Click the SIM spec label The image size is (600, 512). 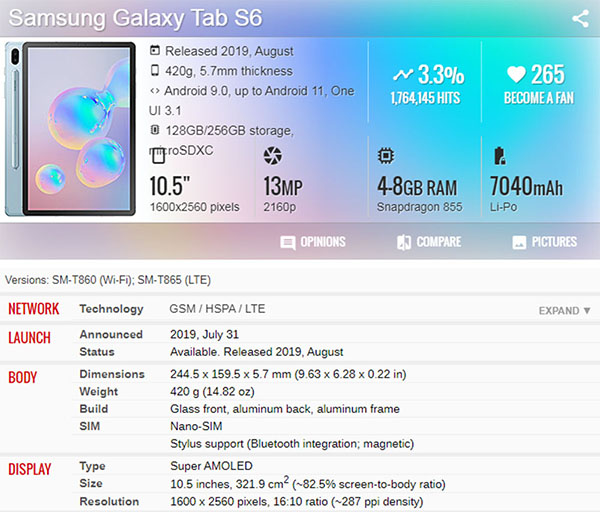[90, 426]
